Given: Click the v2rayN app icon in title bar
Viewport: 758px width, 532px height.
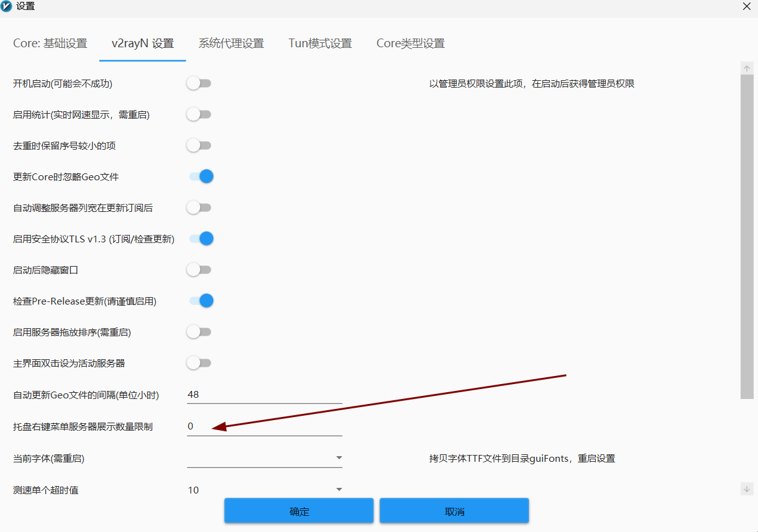Looking at the screenshot, I should click(7, 7).
